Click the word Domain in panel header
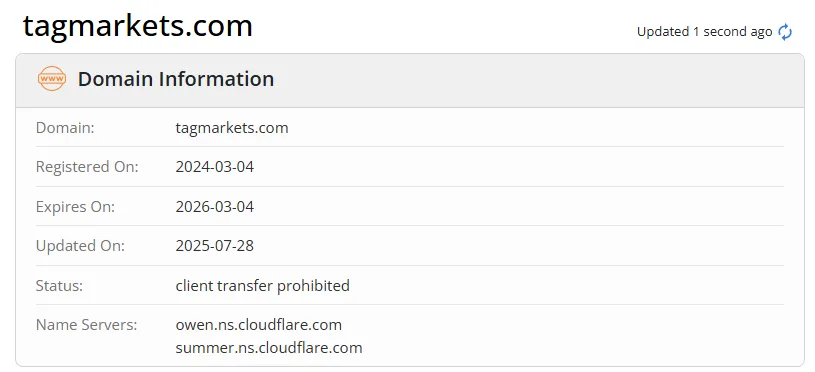The width and height of the screenshot is (815, 372). pos(115,79)
